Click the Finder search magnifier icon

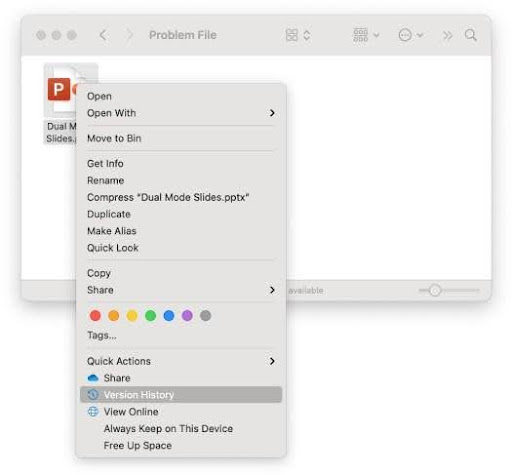tap(470, 35)
